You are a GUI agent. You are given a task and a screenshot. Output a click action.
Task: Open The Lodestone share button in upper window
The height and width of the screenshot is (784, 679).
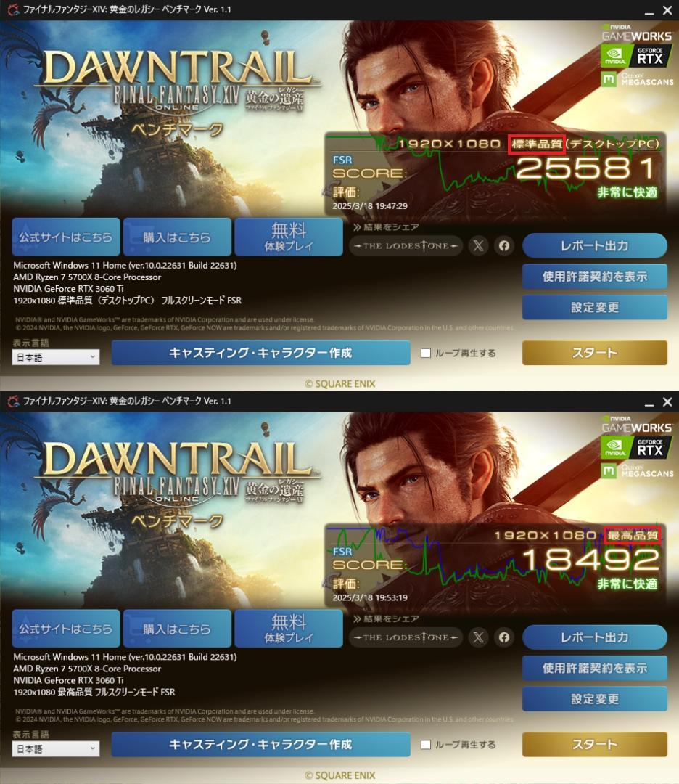406,245
